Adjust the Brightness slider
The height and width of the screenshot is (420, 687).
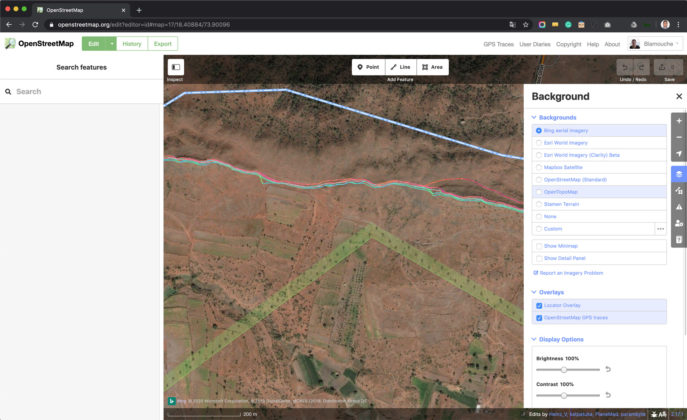tap(564, 369)
